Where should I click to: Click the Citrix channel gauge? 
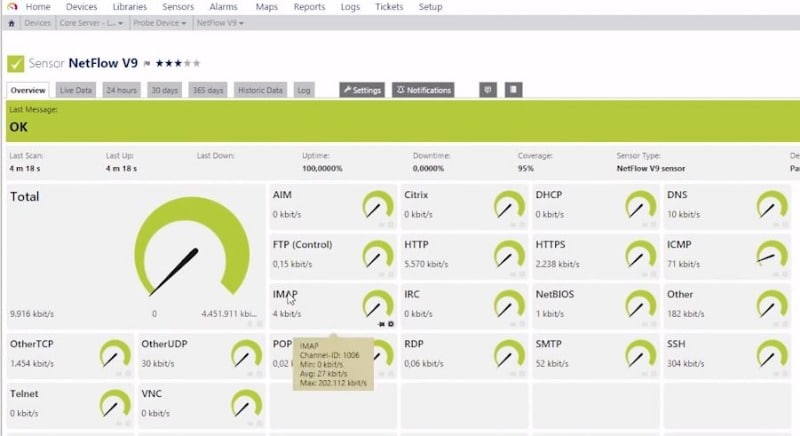click(509, 205)
